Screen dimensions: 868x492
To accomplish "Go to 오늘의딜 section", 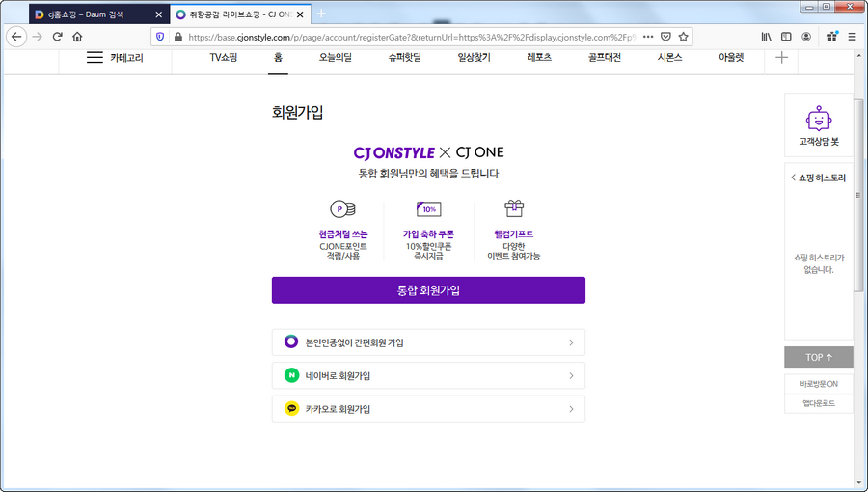I will 336,57.
